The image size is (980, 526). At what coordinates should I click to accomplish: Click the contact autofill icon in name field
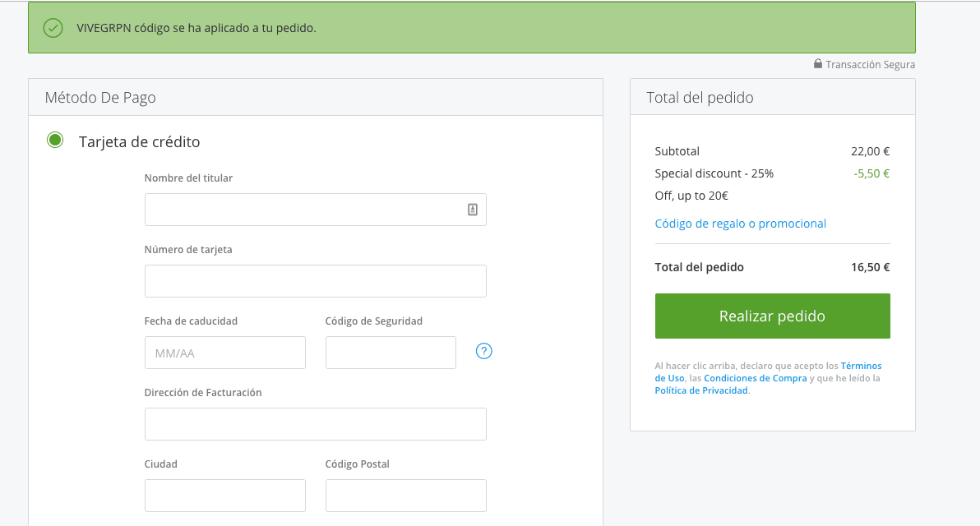click(x=473, y=210)
